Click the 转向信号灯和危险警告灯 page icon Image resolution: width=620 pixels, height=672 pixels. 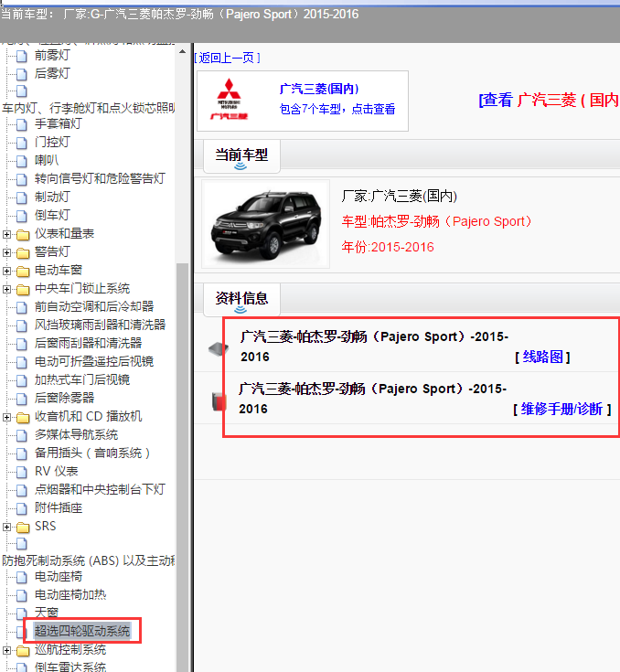(22, 179)
